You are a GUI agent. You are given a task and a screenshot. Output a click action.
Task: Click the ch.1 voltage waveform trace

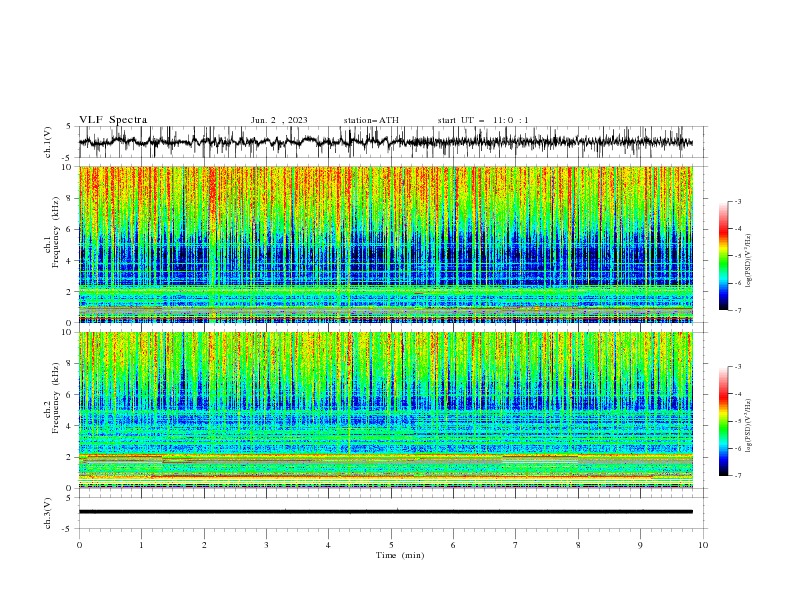tap(386, 142)
